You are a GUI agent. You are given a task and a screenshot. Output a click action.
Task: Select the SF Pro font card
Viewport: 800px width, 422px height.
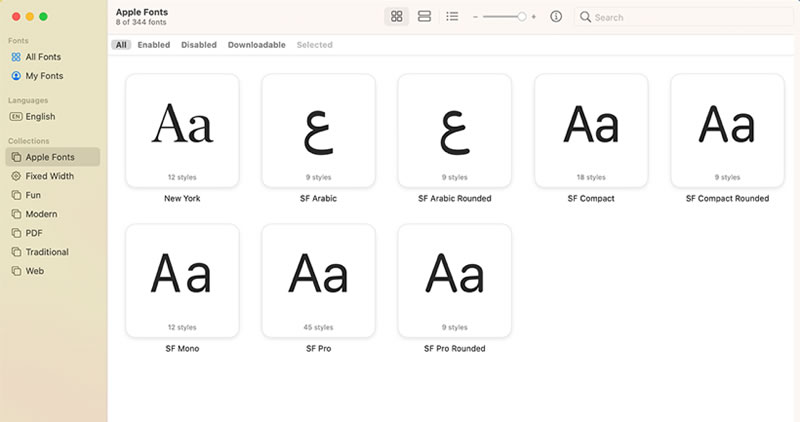318,281
